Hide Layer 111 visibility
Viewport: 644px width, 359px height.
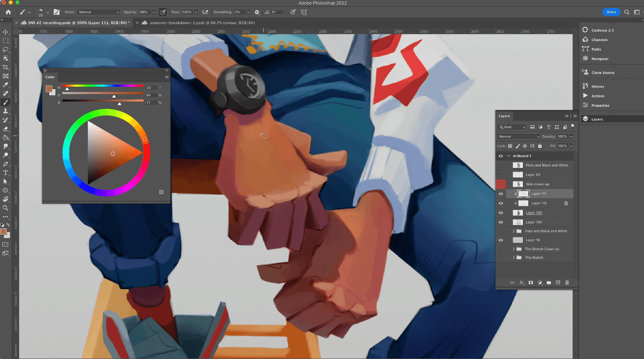[x=501, y=194]
